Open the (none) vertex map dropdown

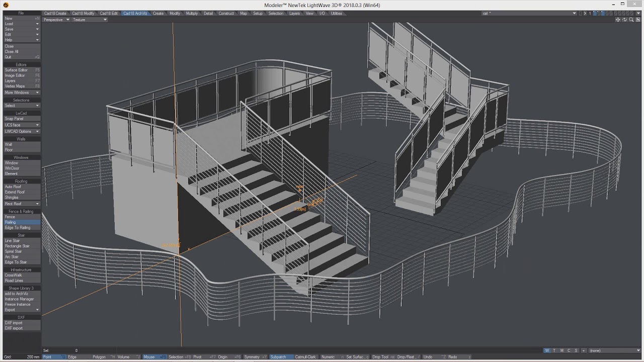click(x=614, y=350)
